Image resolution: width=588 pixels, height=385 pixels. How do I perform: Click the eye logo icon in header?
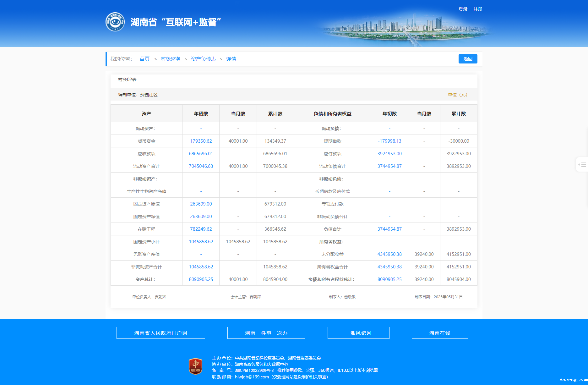click(115, 22)
